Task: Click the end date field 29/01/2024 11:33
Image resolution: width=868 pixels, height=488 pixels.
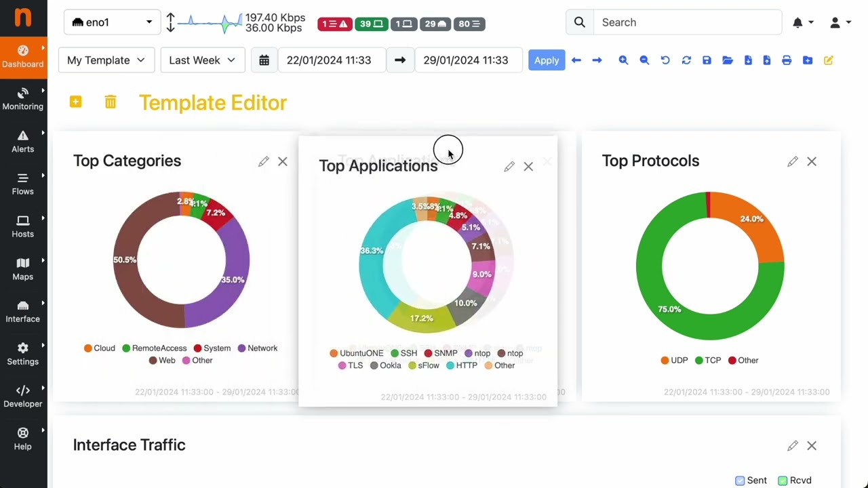Action: 469,60
